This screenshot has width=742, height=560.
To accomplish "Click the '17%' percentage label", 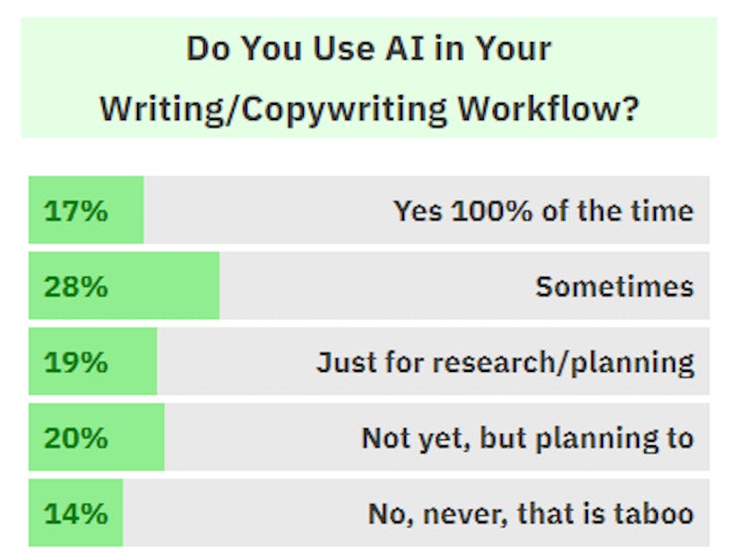I will coord(75,211).
